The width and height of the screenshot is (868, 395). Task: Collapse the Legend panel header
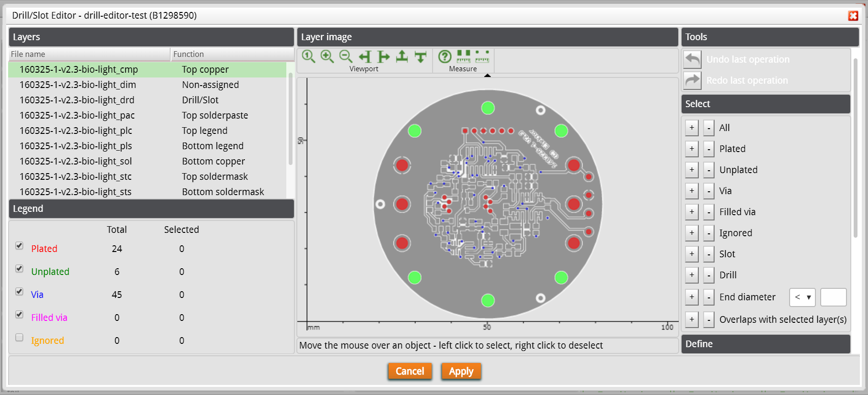click(152, 208)
